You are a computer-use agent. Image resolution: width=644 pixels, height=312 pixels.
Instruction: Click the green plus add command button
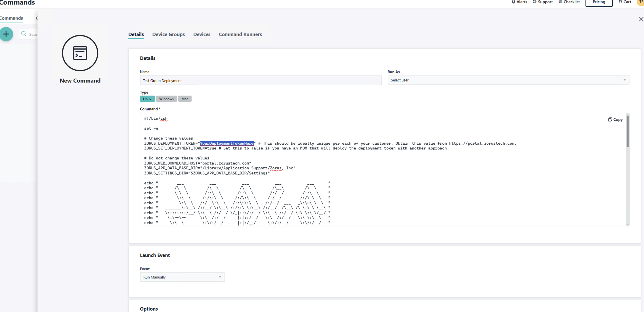click(6, 34)
